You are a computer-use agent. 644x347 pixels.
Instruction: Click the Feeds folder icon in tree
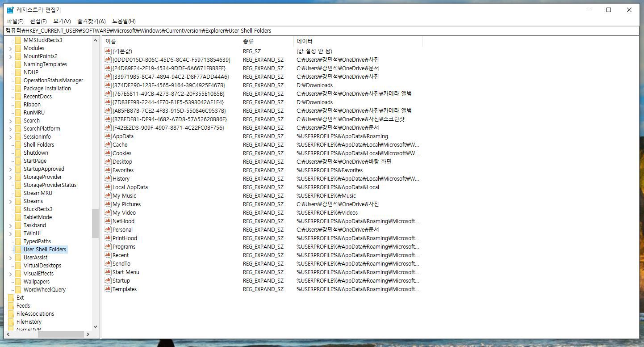pyautogui.click(x=11, y=305)
